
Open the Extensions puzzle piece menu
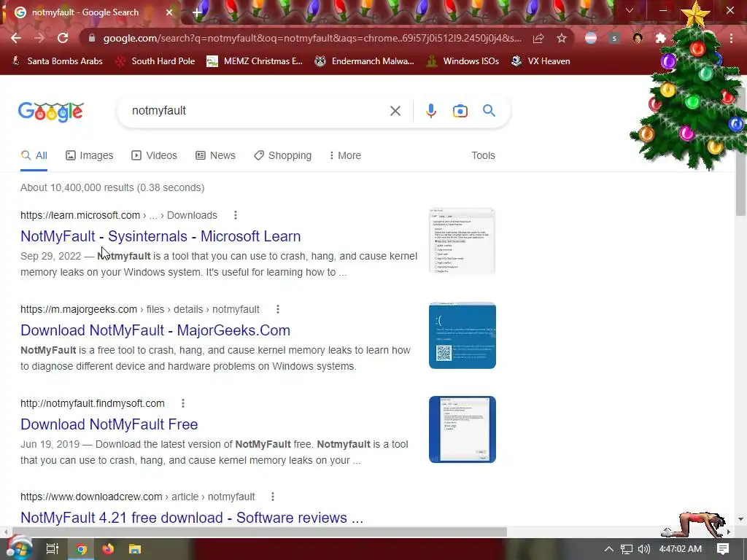(x=661, y=38)
